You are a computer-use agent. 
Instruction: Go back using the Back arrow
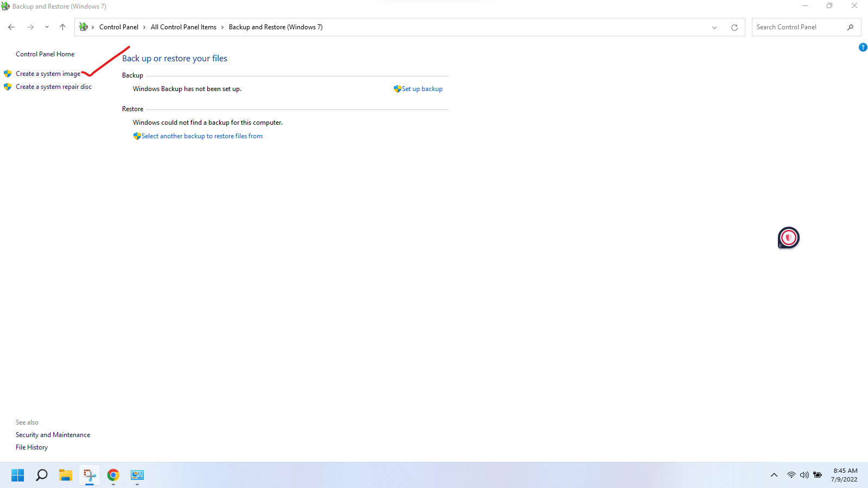click(x=11, y=27)
